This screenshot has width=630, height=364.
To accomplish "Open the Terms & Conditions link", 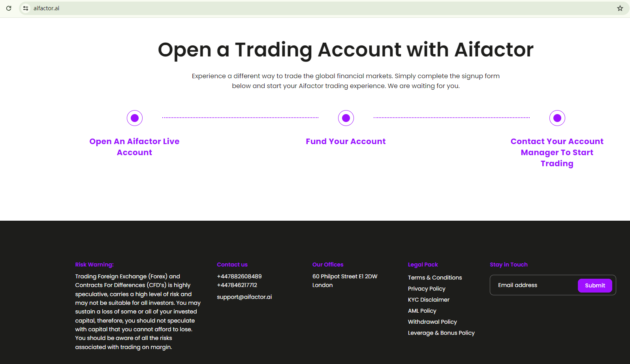I will pyautogui.click(x=435, y=278).
